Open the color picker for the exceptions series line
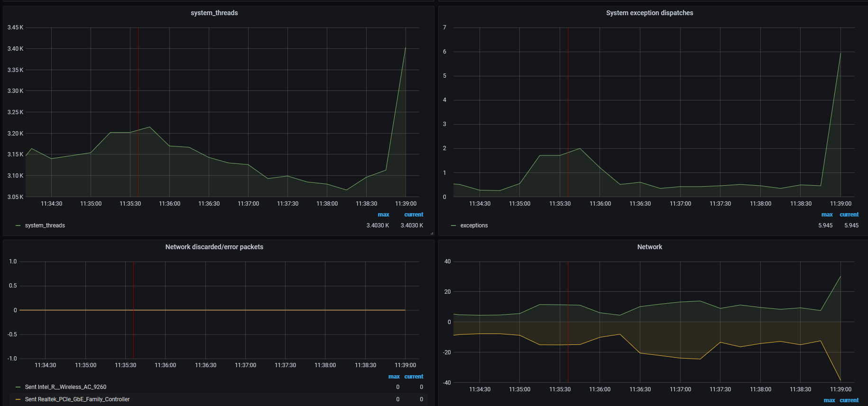The image size is (868, 406). click(x=453, y=226)
